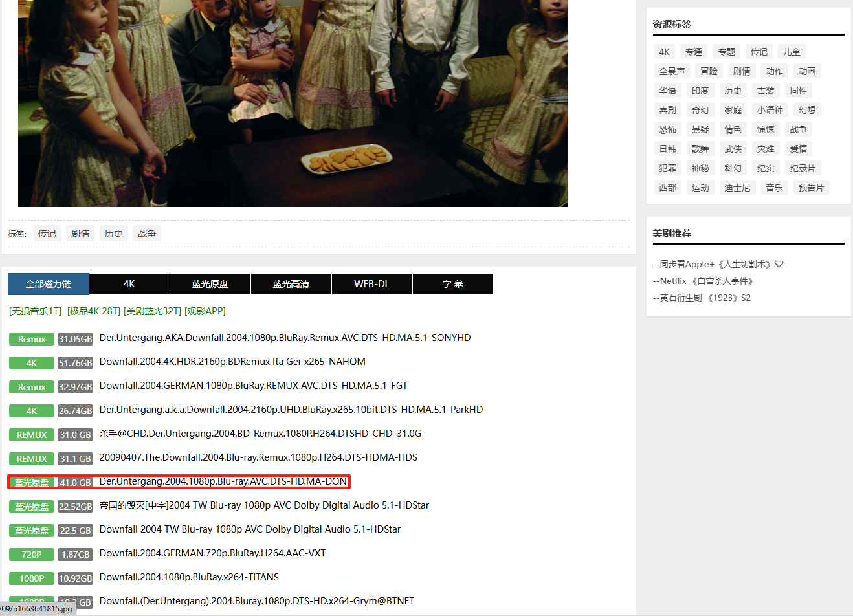This screenshot has height=616, width=853.
Task: Open the [无损音乐1T] link
Action: (x=36, y=311)
